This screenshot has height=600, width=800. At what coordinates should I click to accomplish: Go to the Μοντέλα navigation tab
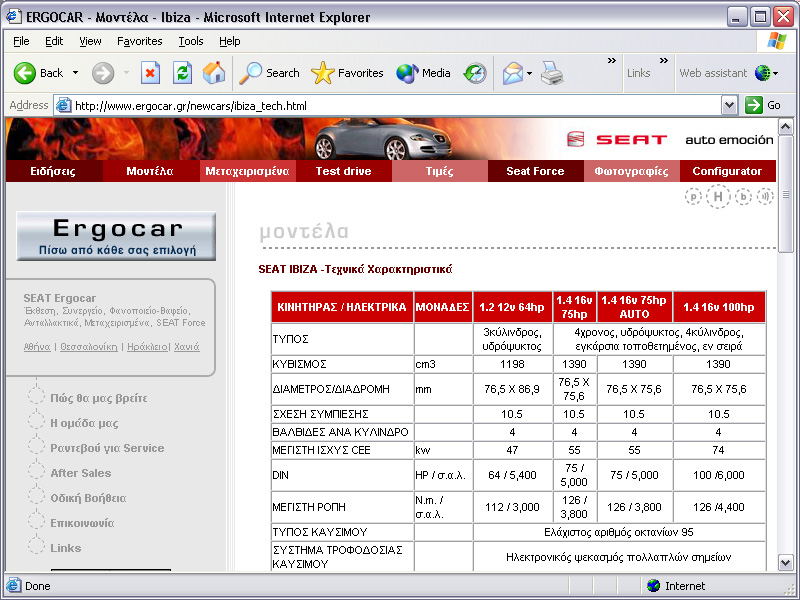150,171
